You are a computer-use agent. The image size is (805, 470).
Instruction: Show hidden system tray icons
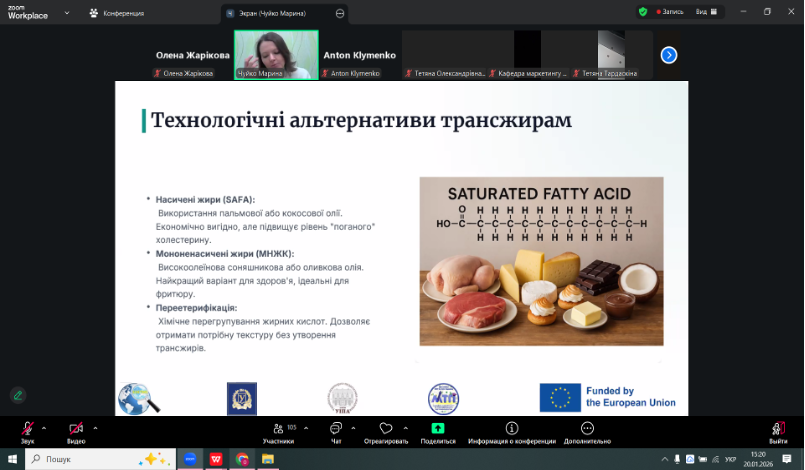pyautogui.click(x=664, y=459)
